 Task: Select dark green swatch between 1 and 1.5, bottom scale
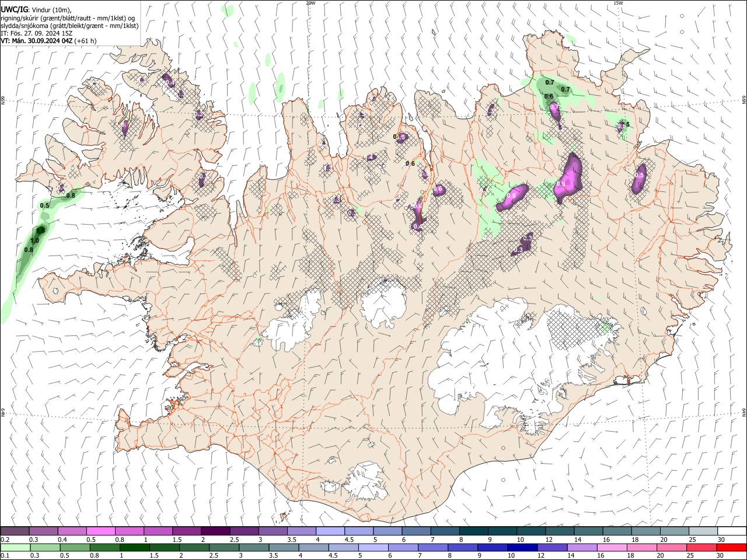pos(135,548)
